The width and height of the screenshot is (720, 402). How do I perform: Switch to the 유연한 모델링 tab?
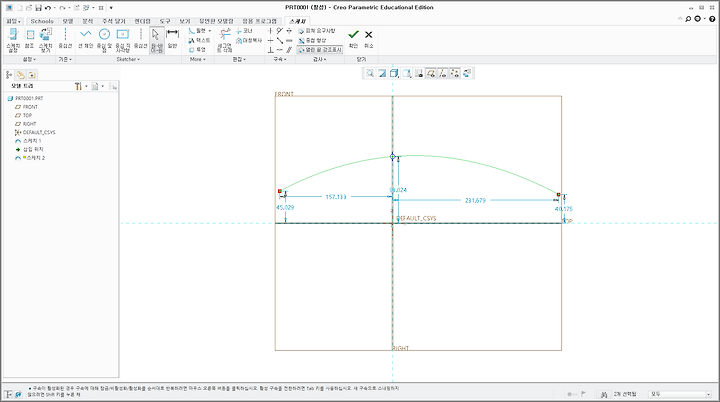[216, 21]
